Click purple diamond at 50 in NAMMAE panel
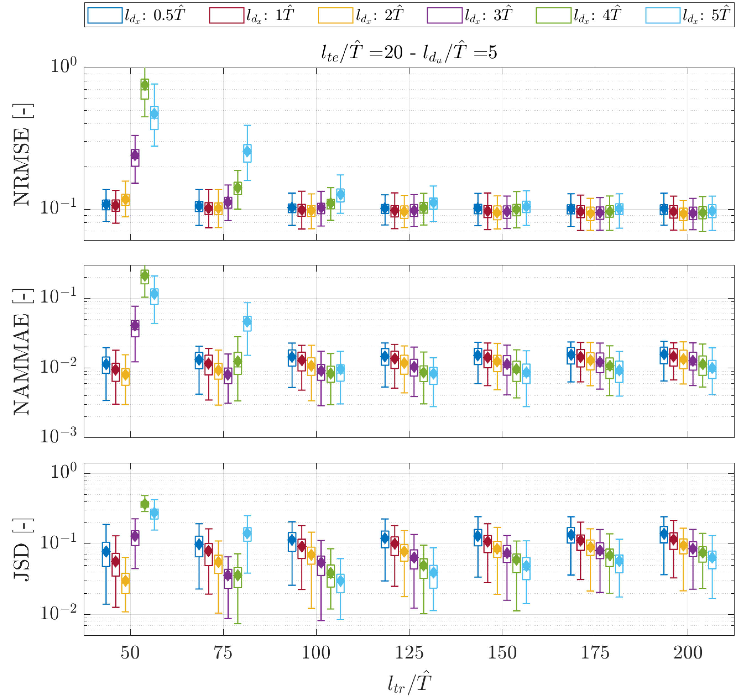Viewport: 745px width, 700px height. pyautogui.click(x=135, y=325)
